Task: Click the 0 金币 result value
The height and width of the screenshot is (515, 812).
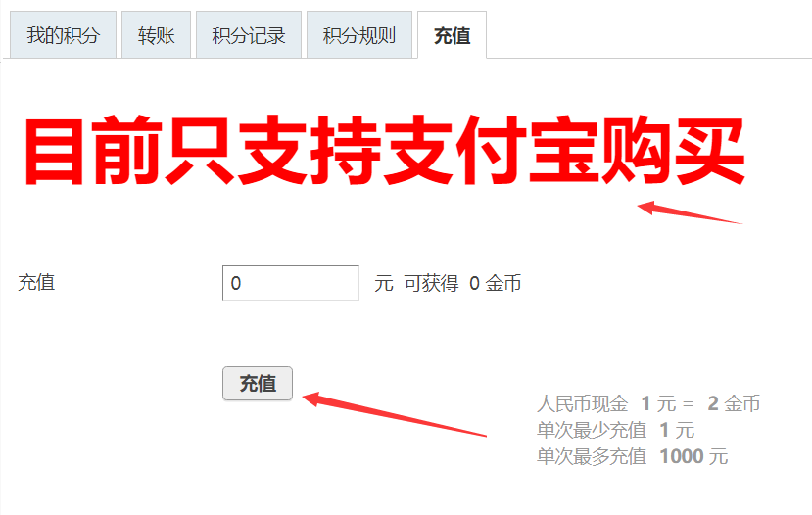Action: point(495,283)
